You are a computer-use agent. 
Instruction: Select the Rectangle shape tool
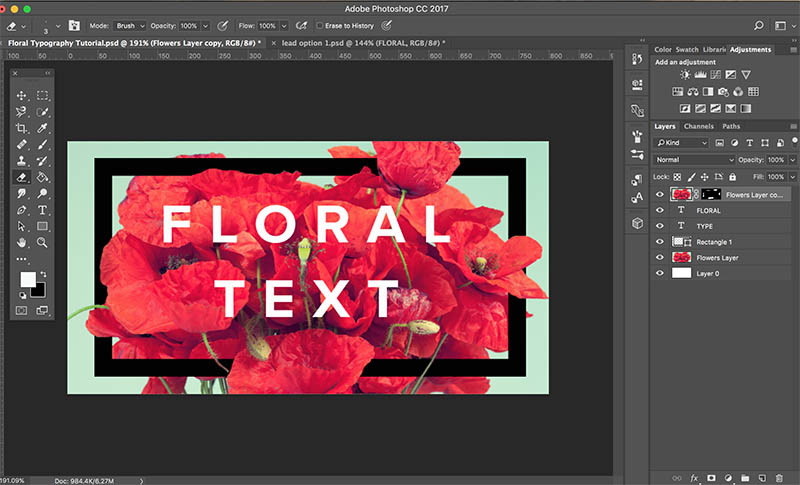tap(42, 226)
